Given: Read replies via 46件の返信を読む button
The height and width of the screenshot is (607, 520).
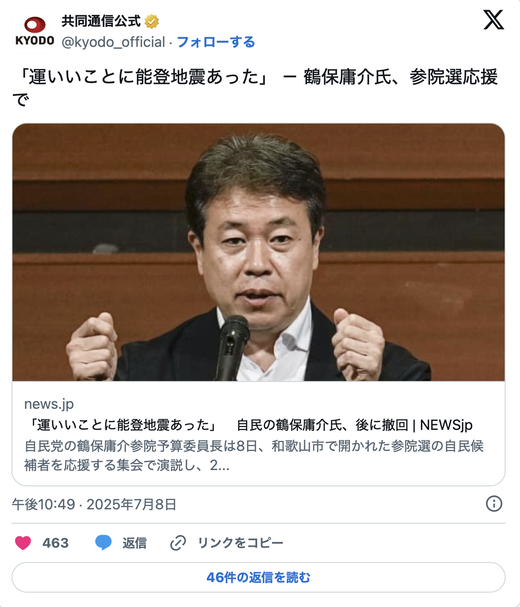Looking at the screenshot, I should [258, 577].
